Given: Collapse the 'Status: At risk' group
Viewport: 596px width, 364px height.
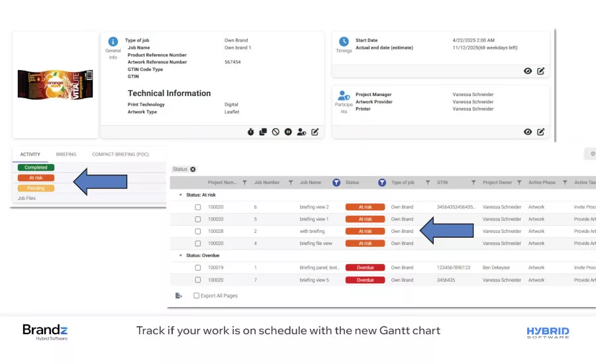Looking at the screenshot, I should click(181, 195).
